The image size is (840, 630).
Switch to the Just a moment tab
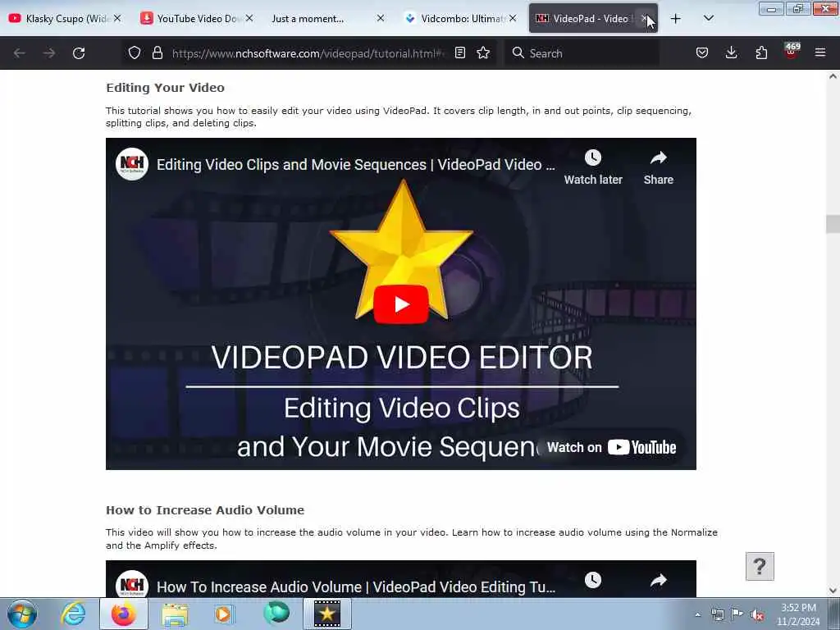click(x=326, y=19)
